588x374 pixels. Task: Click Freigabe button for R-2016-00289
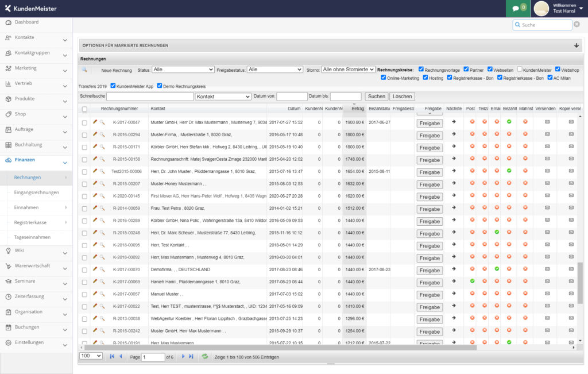coord(430,221)
